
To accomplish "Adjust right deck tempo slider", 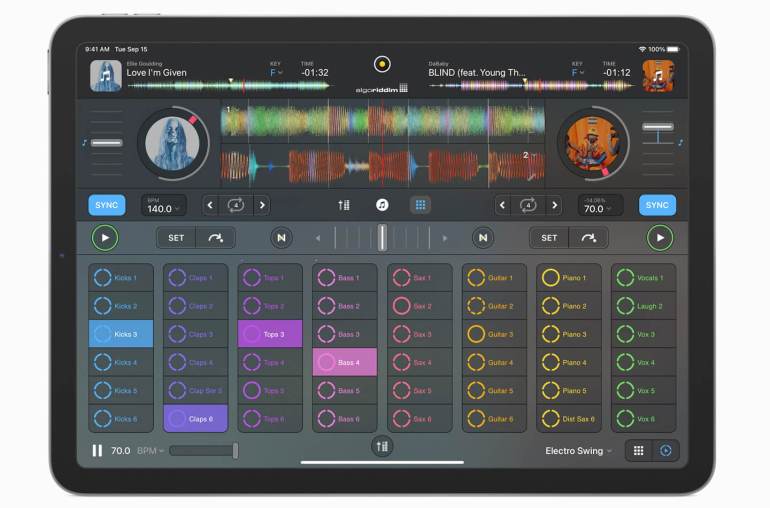I will coord(658,127).
